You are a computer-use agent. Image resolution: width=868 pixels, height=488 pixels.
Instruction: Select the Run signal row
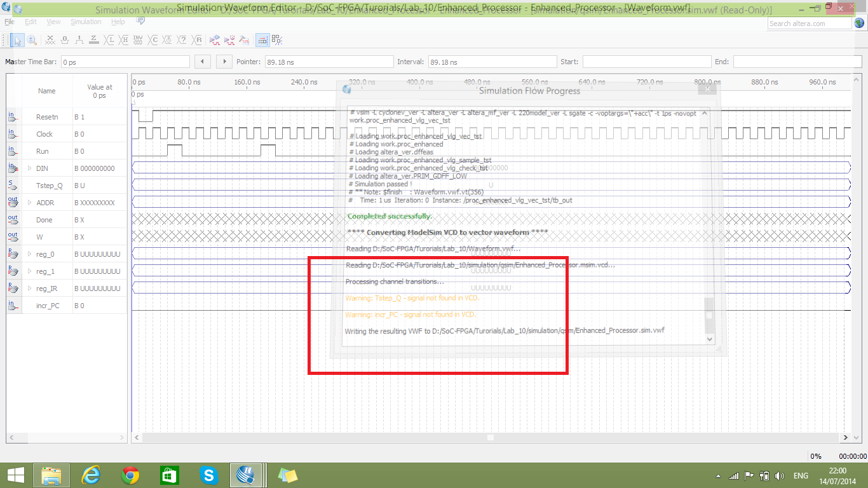(67, 151)
